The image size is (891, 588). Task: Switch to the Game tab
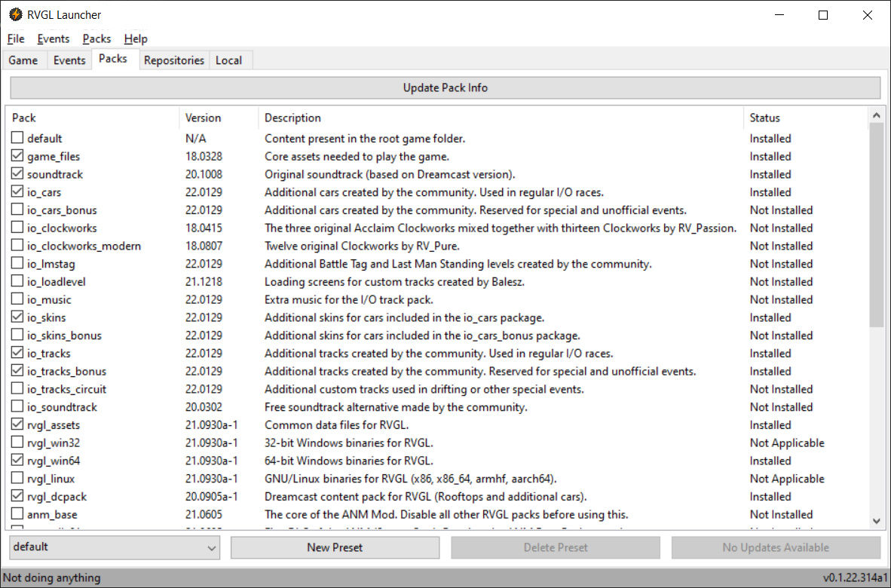(x=23, y=60)
